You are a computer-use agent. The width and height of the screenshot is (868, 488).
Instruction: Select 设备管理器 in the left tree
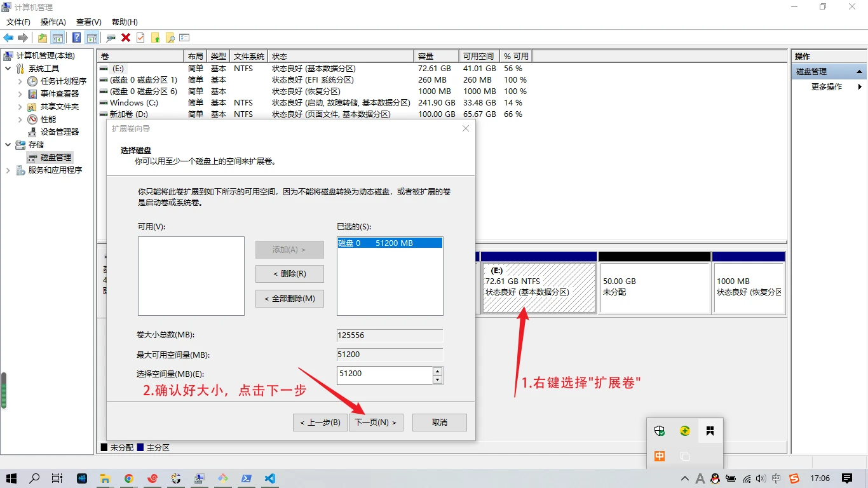pos(60,132)
